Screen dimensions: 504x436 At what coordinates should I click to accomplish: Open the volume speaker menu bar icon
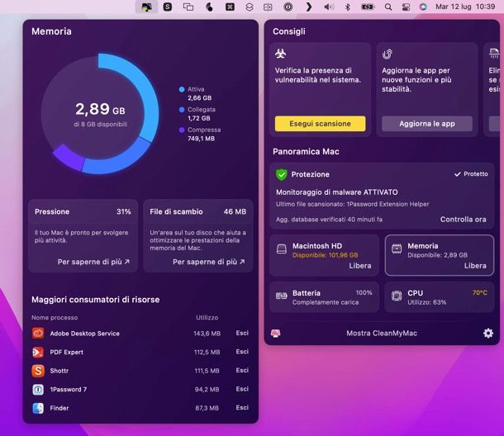point(329,7)
